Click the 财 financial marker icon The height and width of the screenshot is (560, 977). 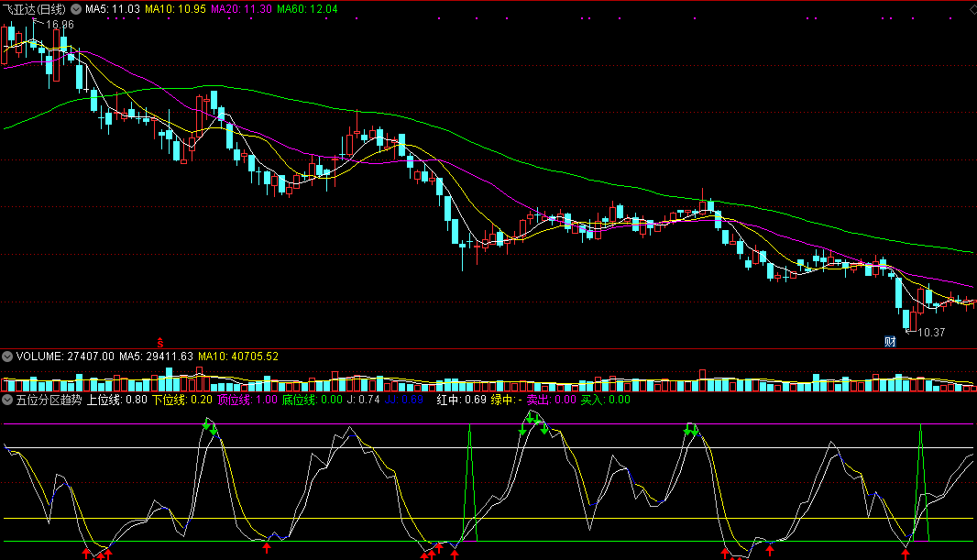tap(890, 341)
